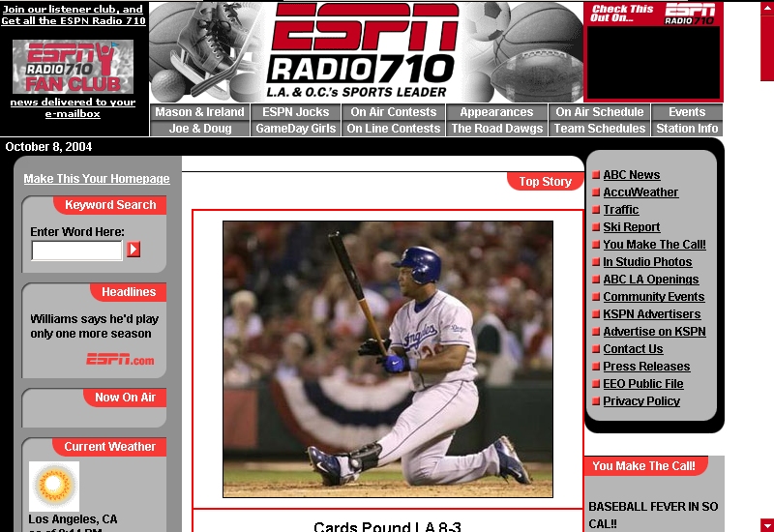Click the red bullet beside ABC News
Image resolution: width=774 pixels, height=532 pixels.
595,175
